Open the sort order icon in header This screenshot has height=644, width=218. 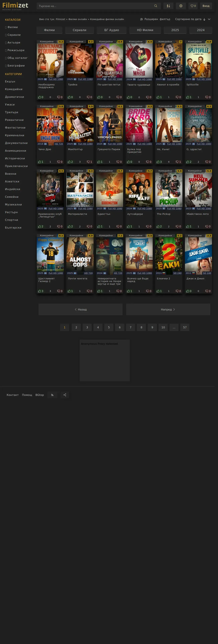[x=168, y=6]
